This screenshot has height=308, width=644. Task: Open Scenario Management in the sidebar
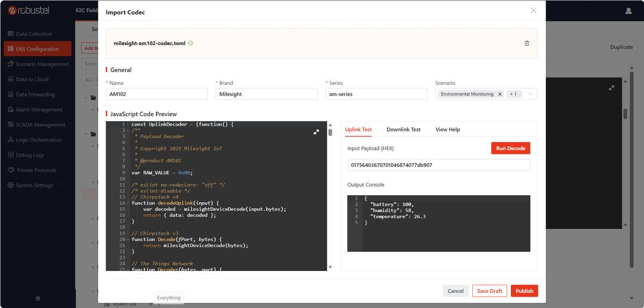(x=37, y=64)
